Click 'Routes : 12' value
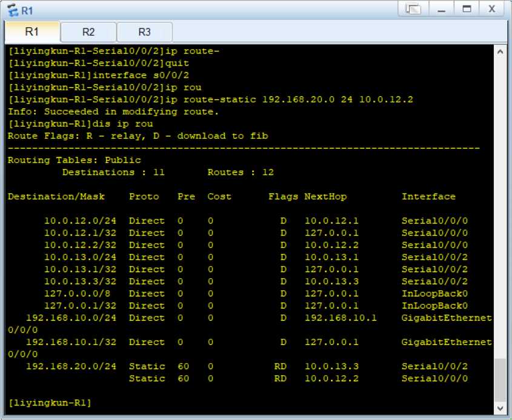The width and height of the screenshot is (512, 420). tap(241, 172)
